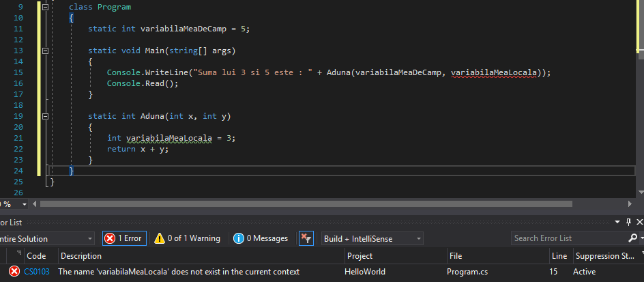Click the clear filters funnel icon
The image size is (644, 282).
pyautogui.click(x=306, y=238)
